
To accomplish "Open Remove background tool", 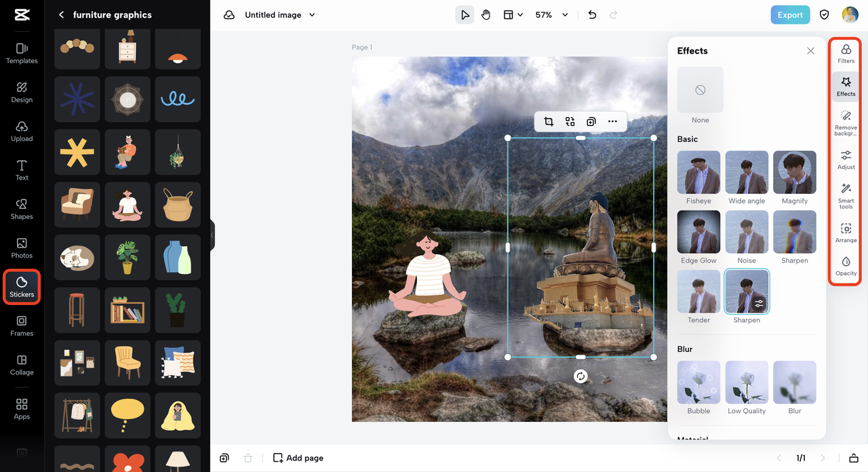I will coord(846,123).
